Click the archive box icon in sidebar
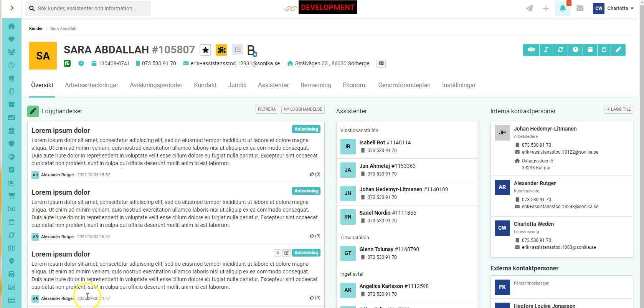 (12, 104)
